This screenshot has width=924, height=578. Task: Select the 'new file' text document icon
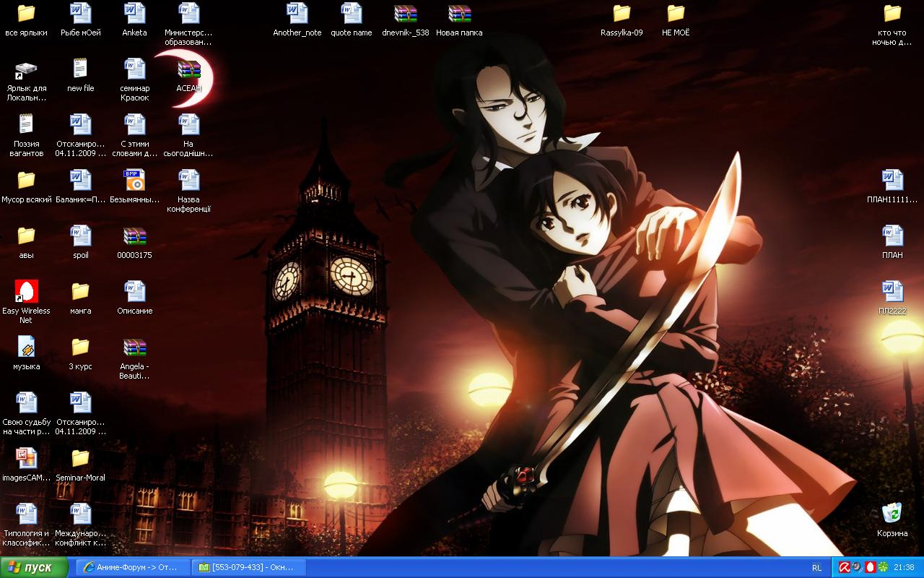point(80,69)
